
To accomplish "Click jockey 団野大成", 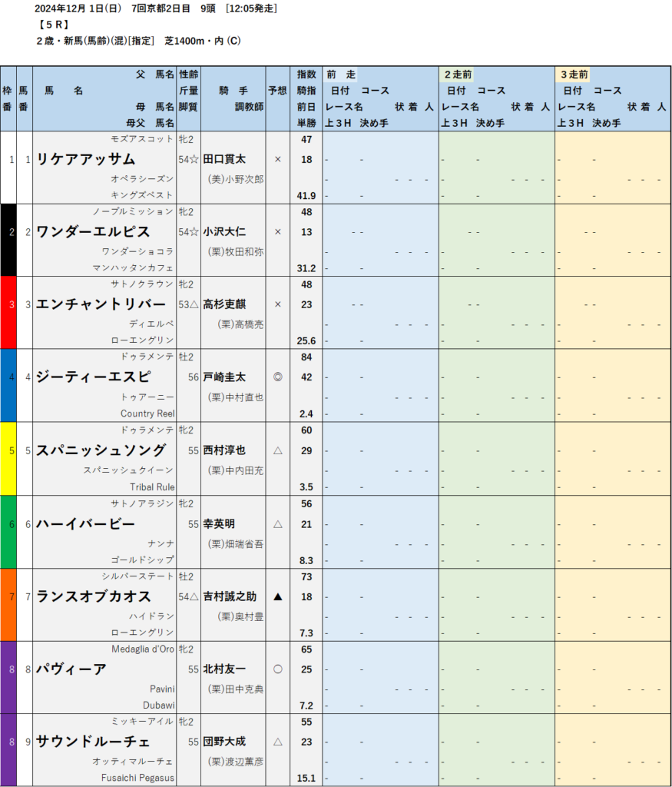I will click(224, 742).
